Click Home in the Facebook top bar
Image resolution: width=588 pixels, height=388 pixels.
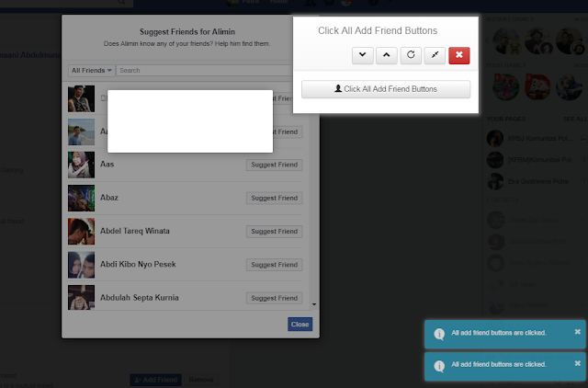pos(278,2)
